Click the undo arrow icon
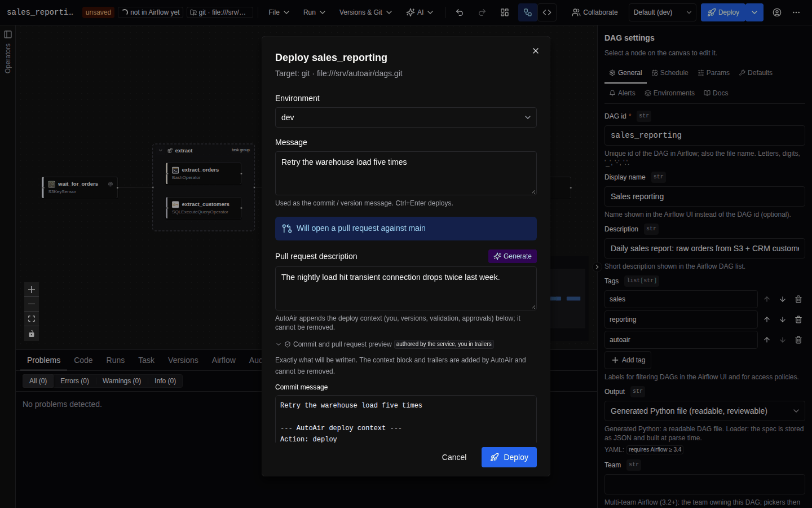812x508 pixels. (x=460, y=12)
